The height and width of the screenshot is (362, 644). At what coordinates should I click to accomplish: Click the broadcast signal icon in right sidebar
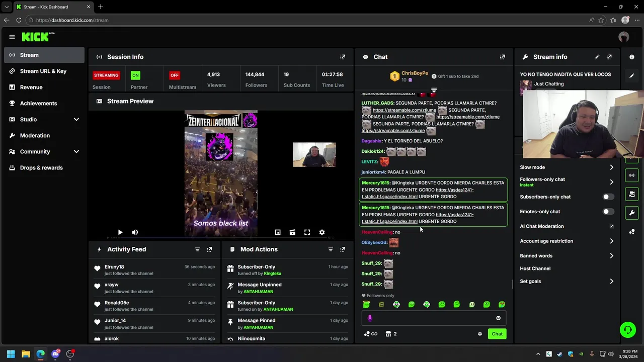point(632,175)
